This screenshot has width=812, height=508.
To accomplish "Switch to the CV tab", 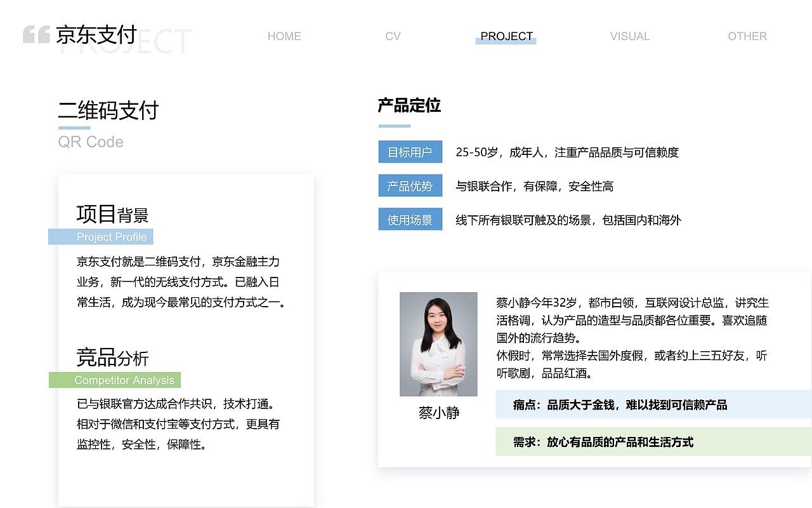I will click(x=393, y=36).
